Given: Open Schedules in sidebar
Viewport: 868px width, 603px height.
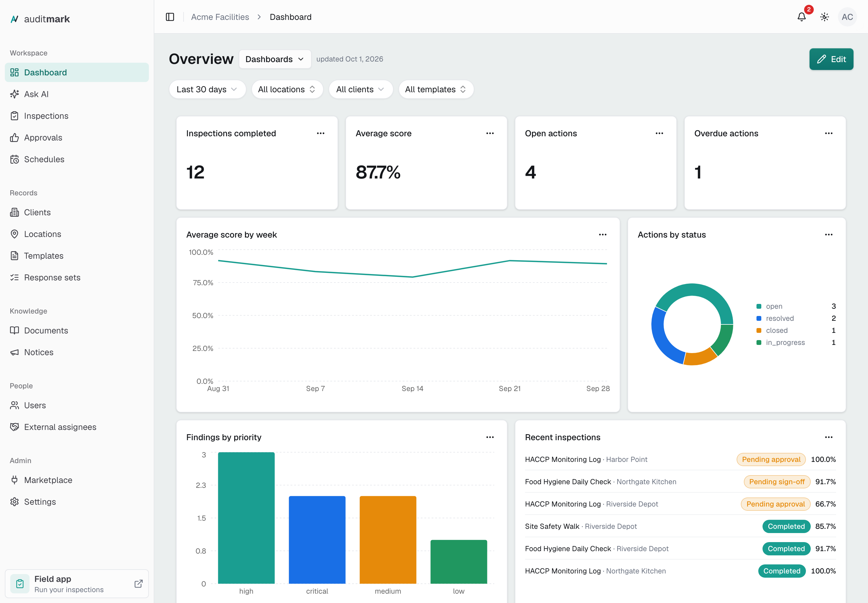Looking at the screenshot, I should 77,159.
